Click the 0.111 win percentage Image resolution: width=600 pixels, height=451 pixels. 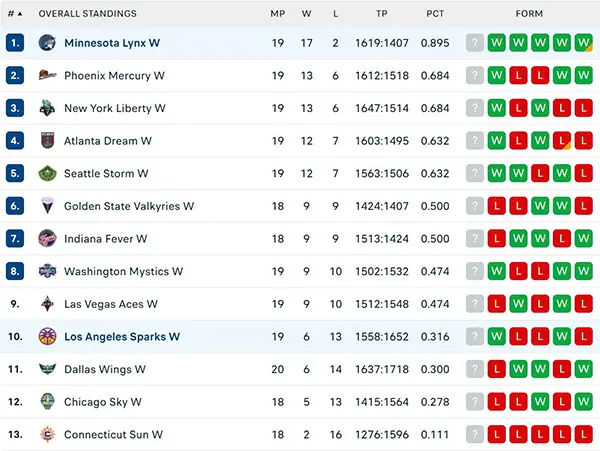(435, 435)
